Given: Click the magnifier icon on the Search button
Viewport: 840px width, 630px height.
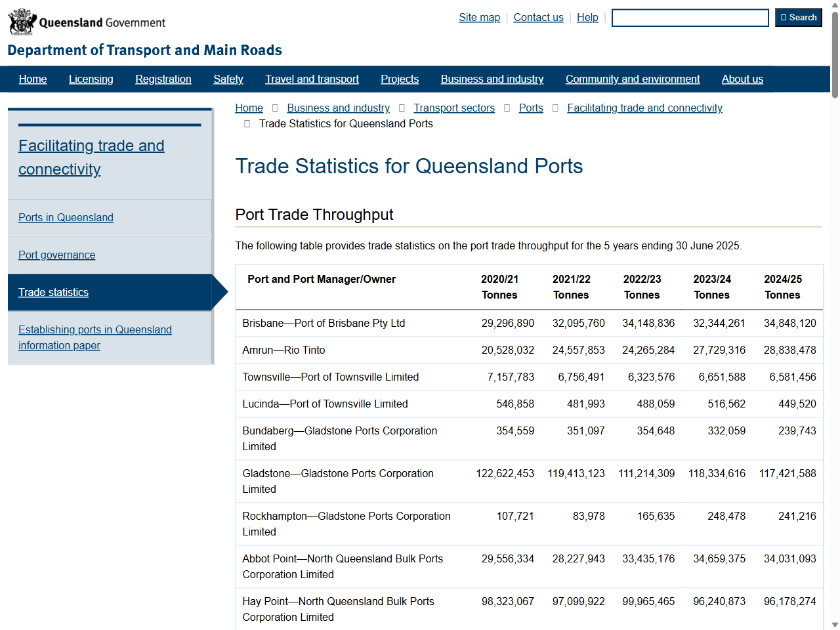Looking at the screenshot, I should point(782,17).
